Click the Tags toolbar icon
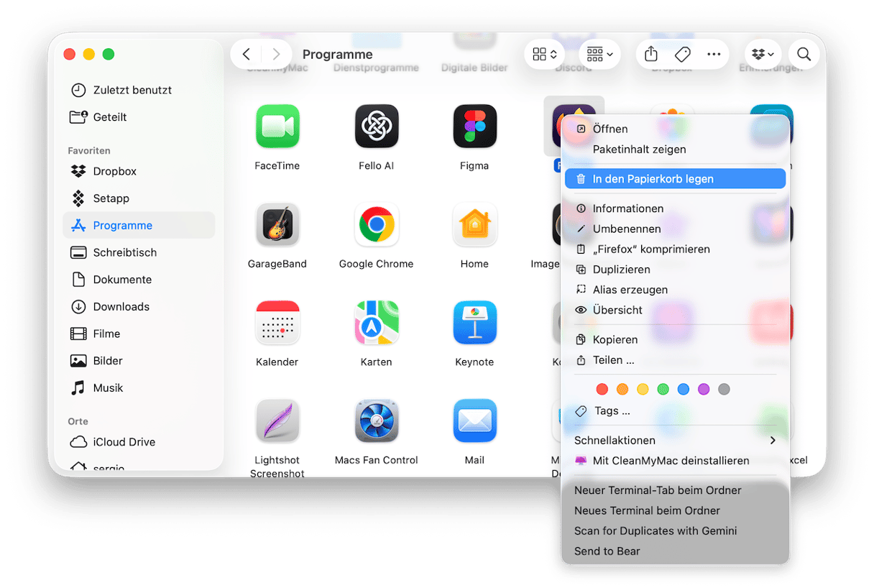Viewport: 874px width, 588px height. pyautogui.click(x=683, y=54)
